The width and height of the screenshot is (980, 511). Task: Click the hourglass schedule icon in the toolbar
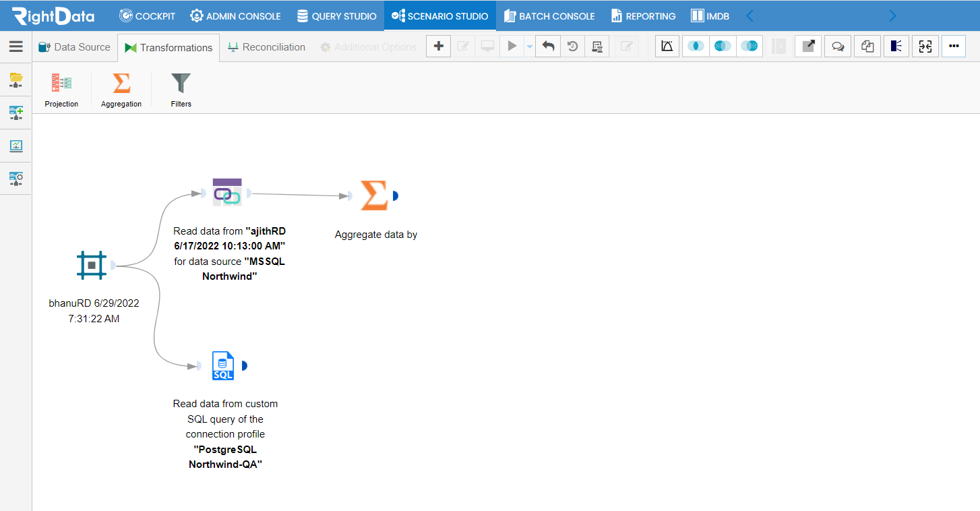click(x=596, y=46)
